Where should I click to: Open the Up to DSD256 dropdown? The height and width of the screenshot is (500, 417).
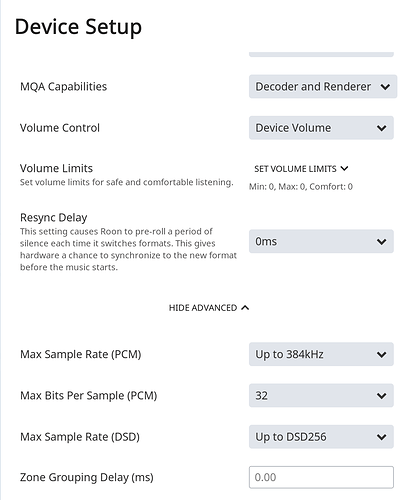point(321,437)
